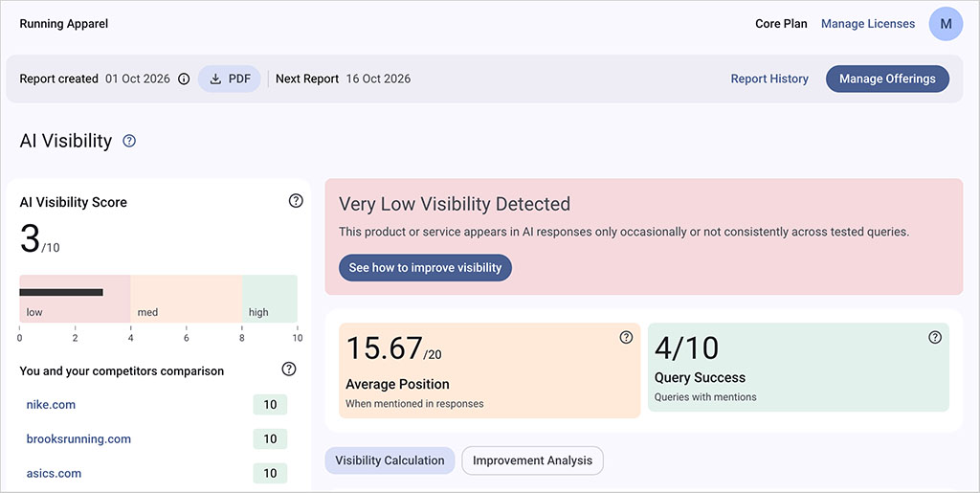Click nike.com score badge 10
Image resolution: width=980 pixels, height=493 pixels.
[x=270, y=404]
